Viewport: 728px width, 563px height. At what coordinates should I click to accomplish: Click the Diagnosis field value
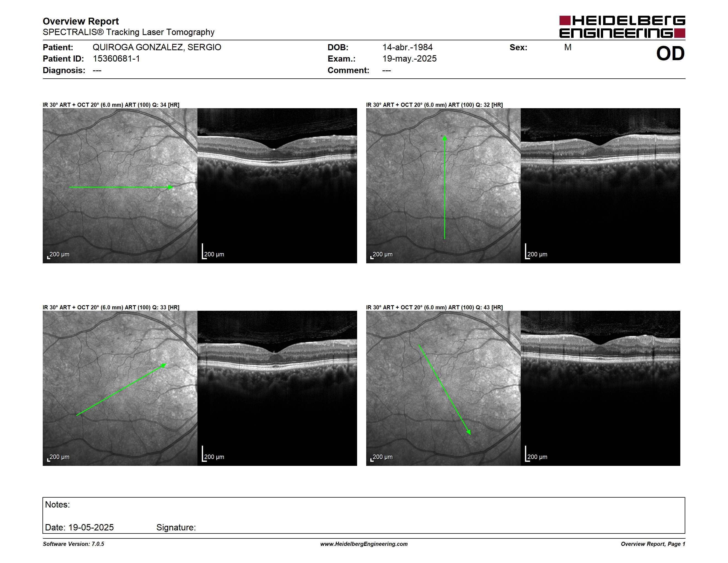coord(97,70)
